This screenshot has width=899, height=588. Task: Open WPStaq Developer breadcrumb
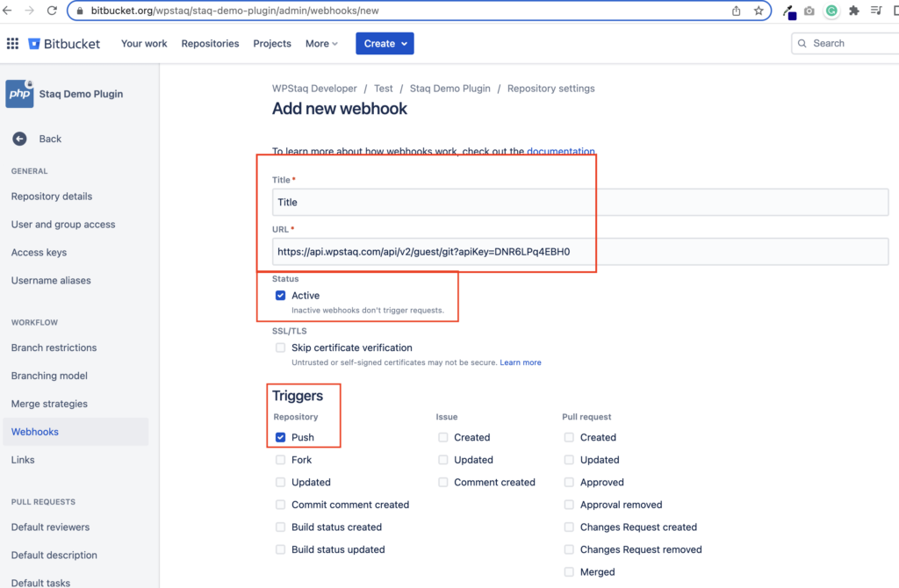pyautogui.click(x=314, y=89)
